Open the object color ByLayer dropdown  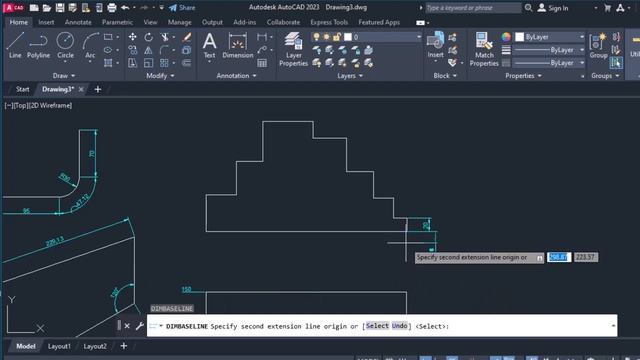pyautogui.click(x=582, y=37)
